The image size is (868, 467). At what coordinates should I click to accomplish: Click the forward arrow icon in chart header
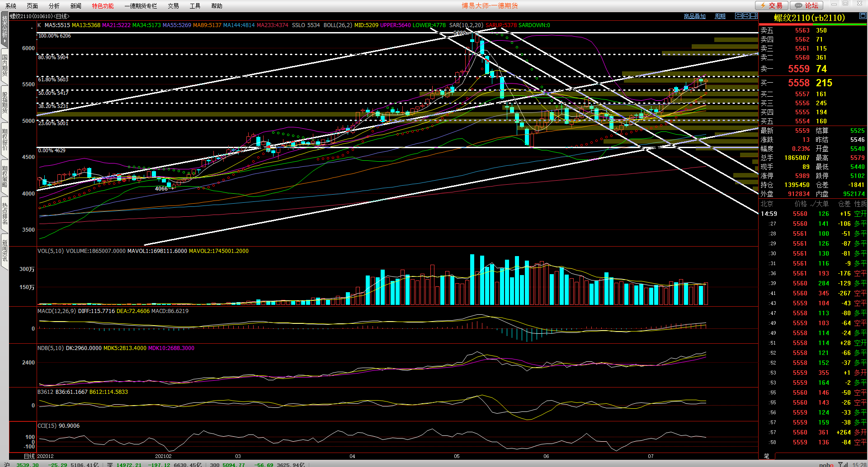(746, 16)
